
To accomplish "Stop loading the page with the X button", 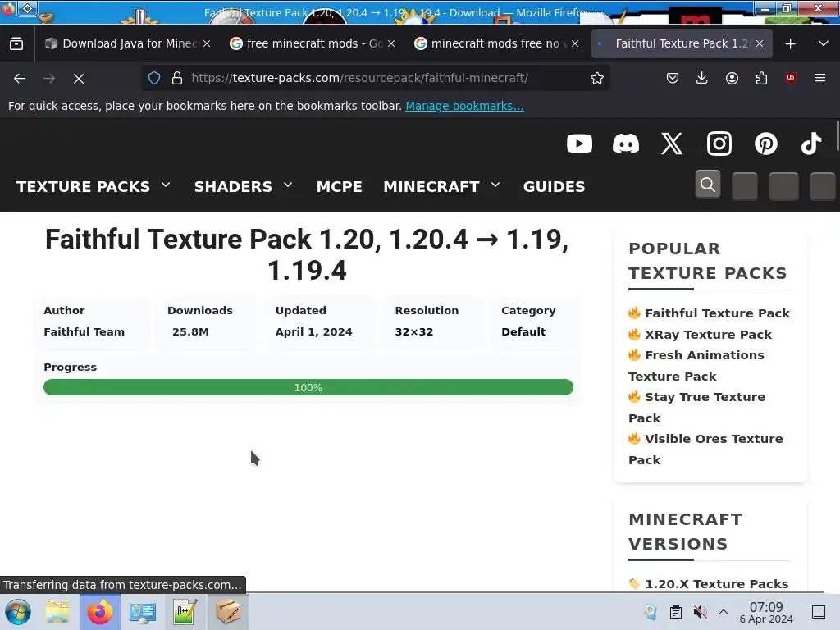I will pos(79,78).
